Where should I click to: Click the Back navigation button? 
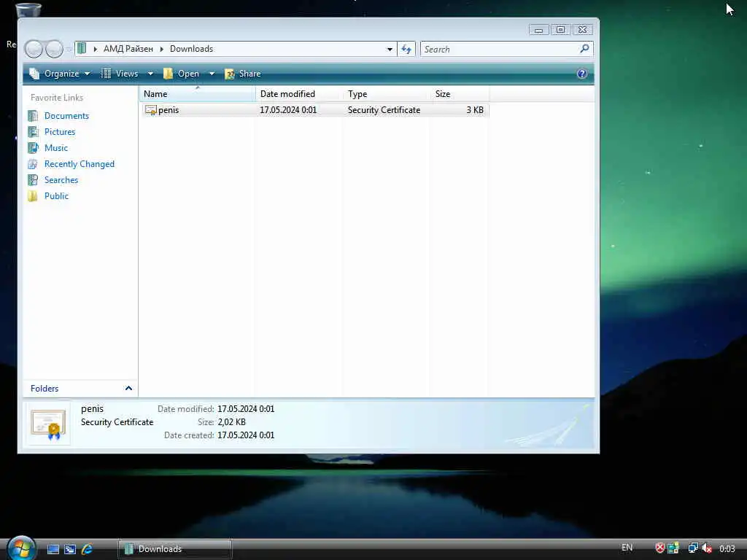34,49
